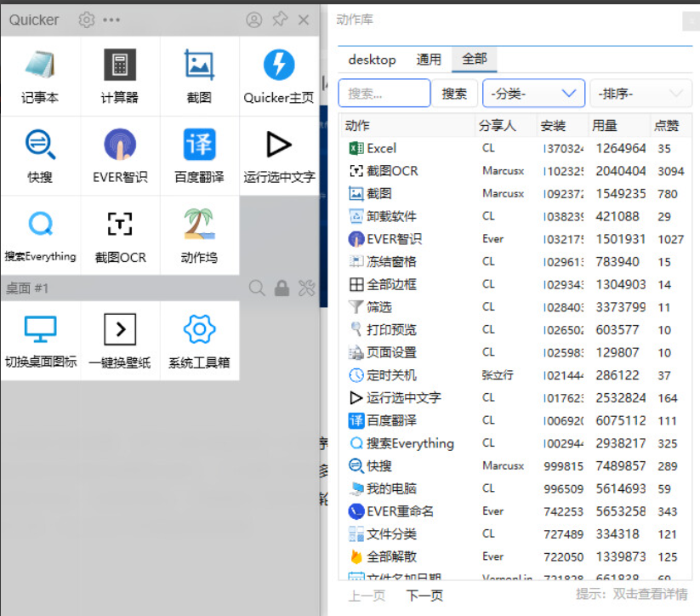Image resolution: width=700 pixels, height=616 pixels.
Task: Click 张立行 sharer name cell
Action: click(498, 375)
